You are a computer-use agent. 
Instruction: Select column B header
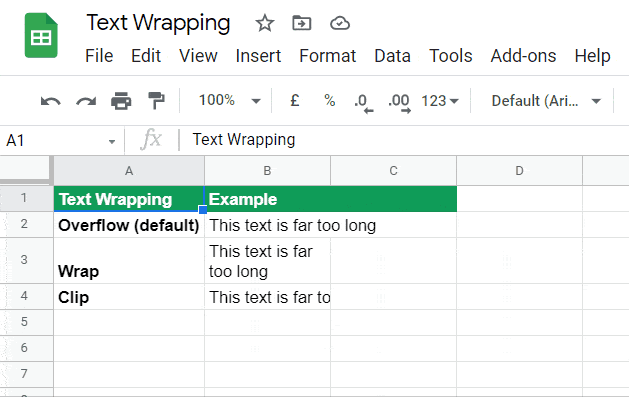[x=267, y=171]
